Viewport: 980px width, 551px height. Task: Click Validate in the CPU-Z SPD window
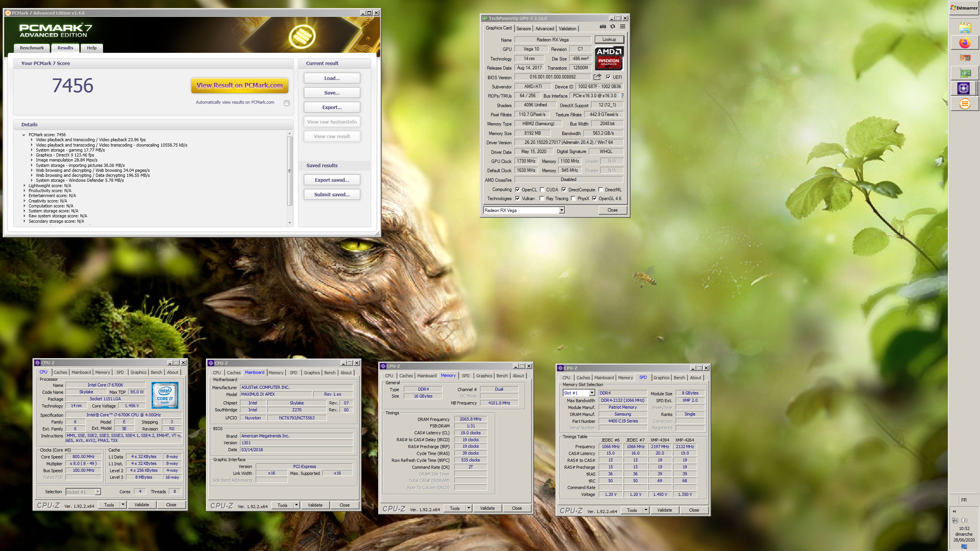click(665, 510)
